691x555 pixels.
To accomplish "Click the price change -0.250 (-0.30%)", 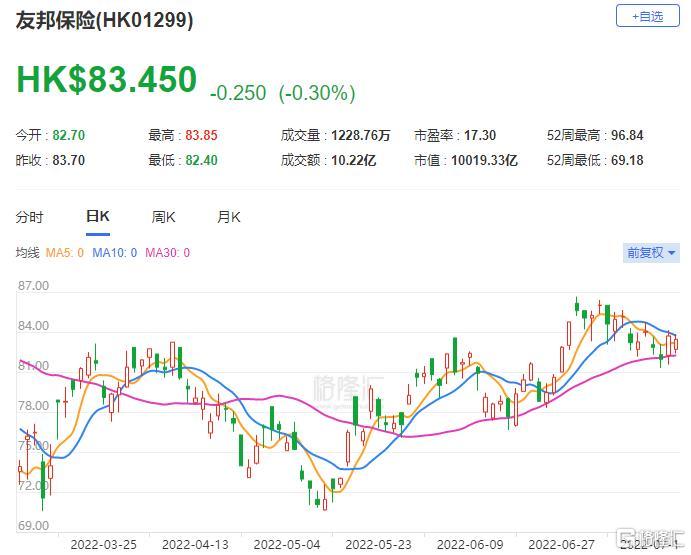I will click(x=282, y=93).
